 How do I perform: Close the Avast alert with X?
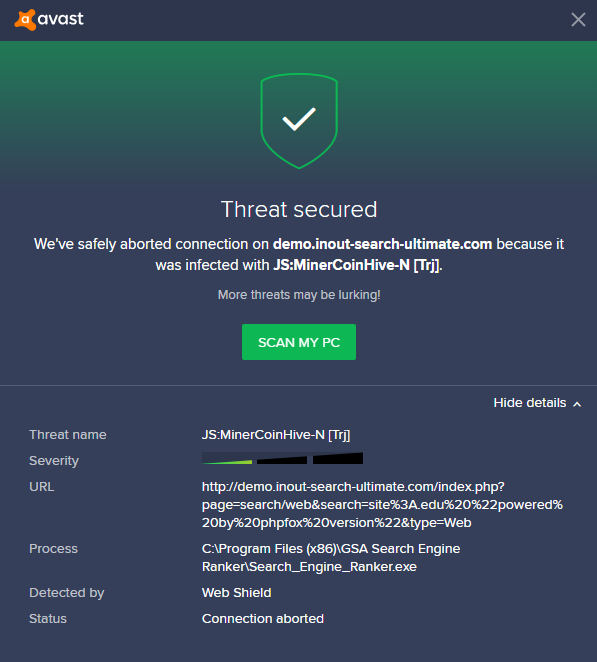pos(578,19)
